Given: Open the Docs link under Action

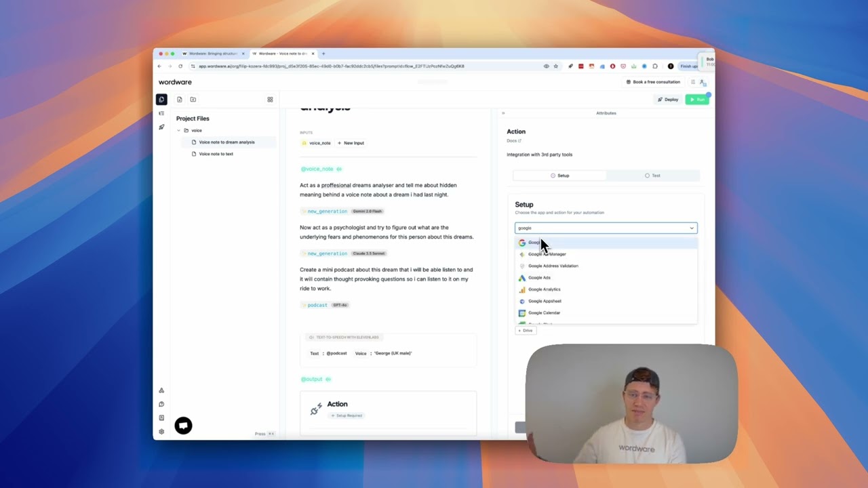Looking at the screenshot, I should coord(514,141).
